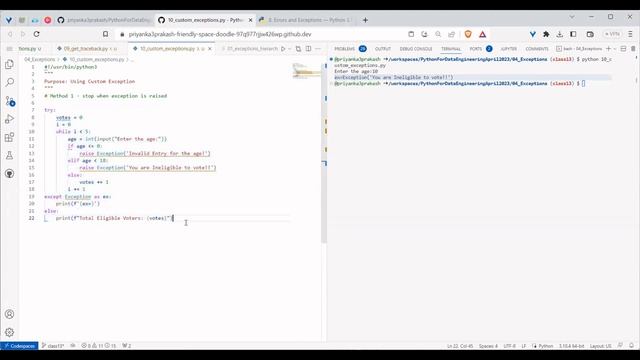
Task: Open the browser downloads icon
Action: pos(560,34)
